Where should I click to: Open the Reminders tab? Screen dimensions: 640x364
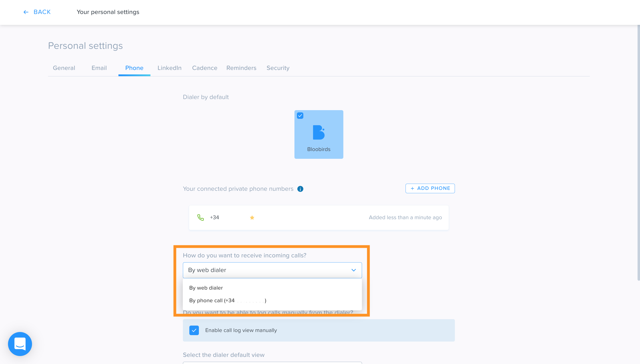(x=241, y=68)
